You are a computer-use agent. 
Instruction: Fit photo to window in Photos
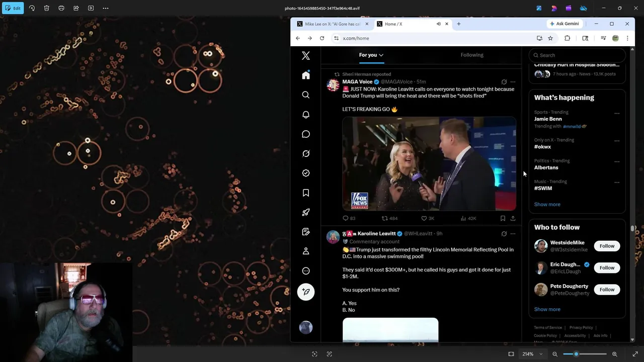[511, 354]
